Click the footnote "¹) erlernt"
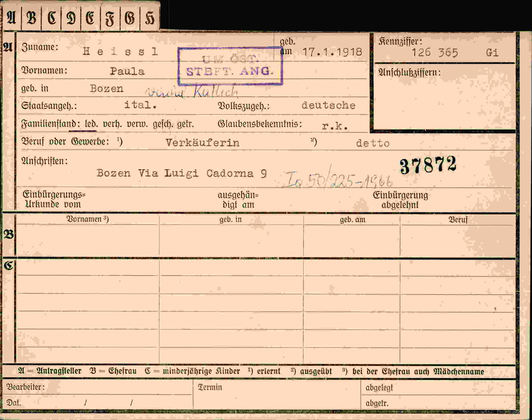The height and width of the screenshot is (420, 532). coord(264,371)
